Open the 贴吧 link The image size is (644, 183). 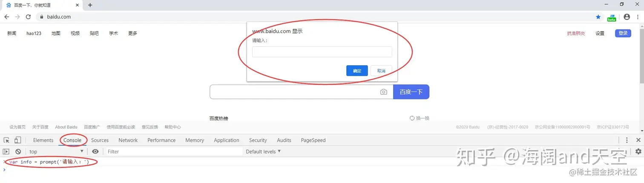click(x=94, y=33)
